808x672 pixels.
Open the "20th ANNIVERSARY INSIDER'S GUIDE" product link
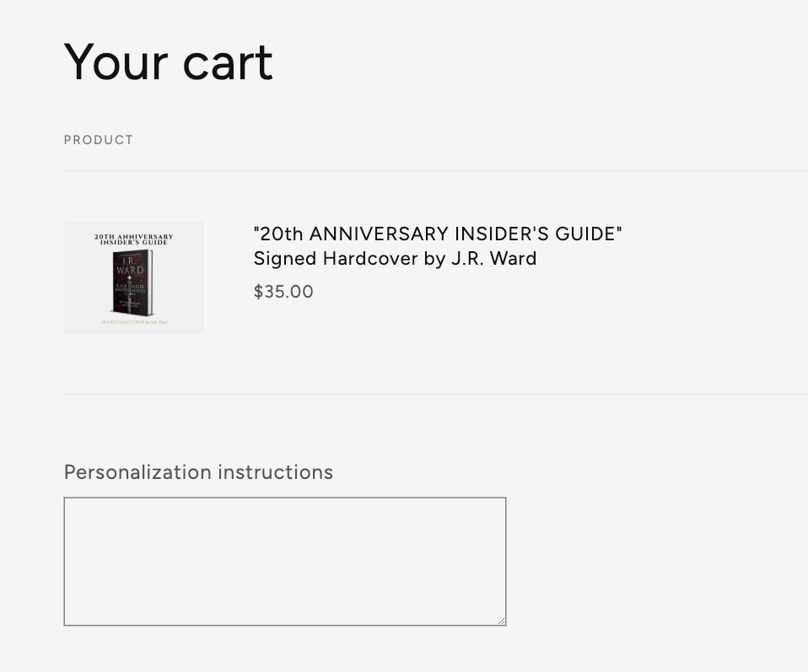[437, 234]
